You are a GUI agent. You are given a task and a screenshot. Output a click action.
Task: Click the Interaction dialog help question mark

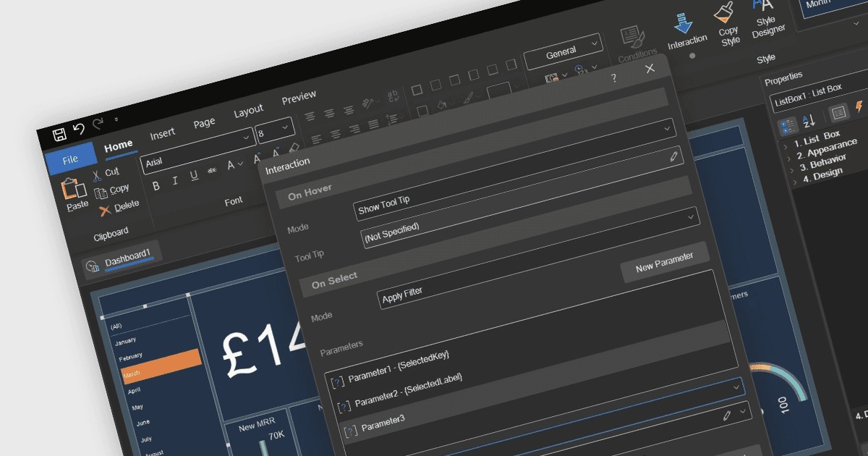[614, 77]
